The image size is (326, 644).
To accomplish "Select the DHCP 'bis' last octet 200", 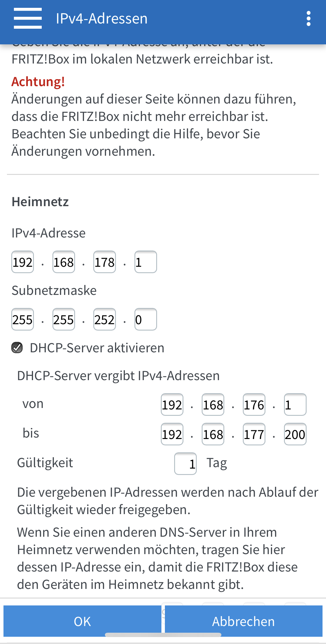I will tap(295, 434).
